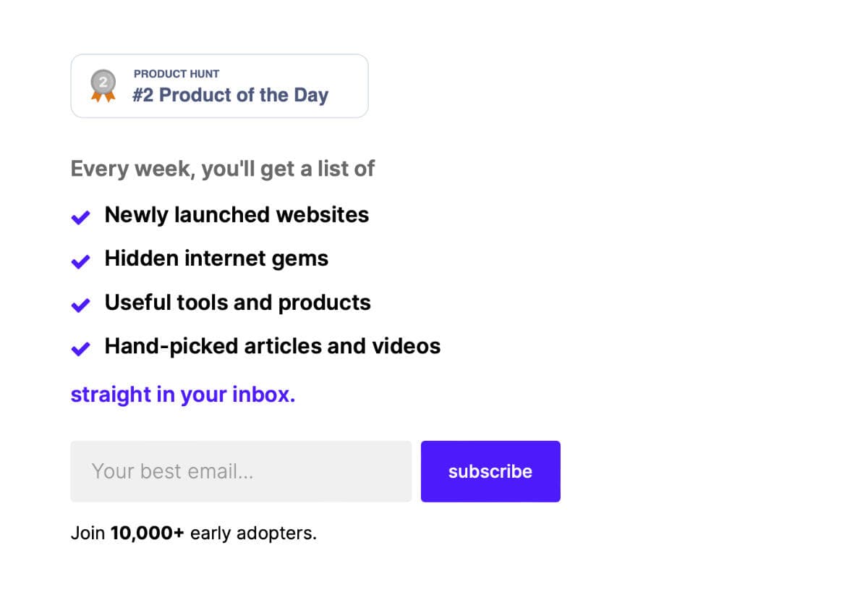Select the checkmark before Useful tools and products
Image resolution: width=868 pixels, height=590 pixels.
click(80, 305)
